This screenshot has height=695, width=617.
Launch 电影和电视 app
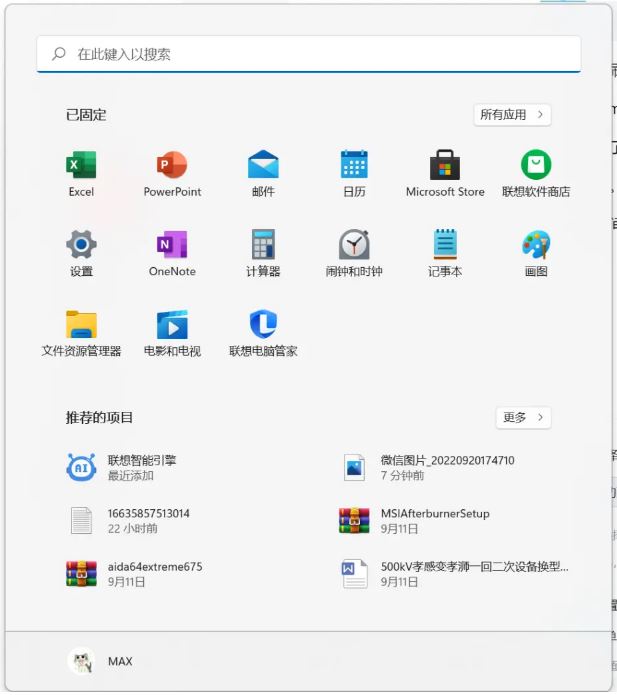(172, 333)
